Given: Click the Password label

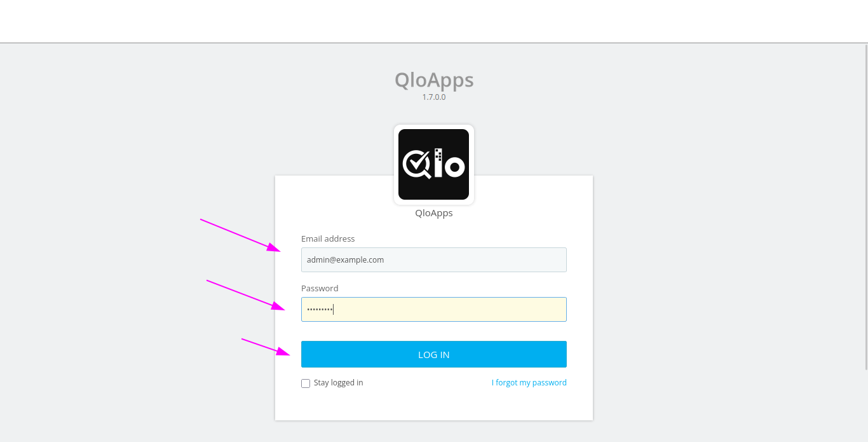Looking at the screenshot, I should click(x=320, y=289).
